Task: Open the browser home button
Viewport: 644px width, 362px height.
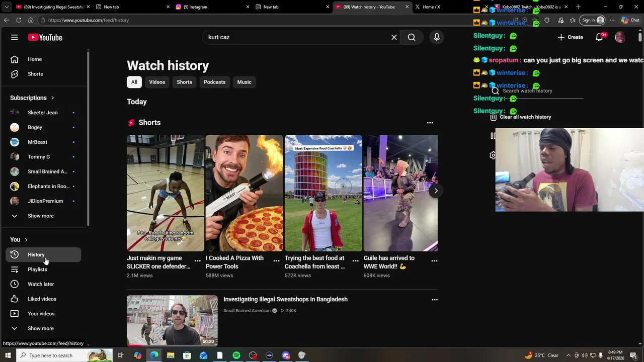Action: pyautogui.click(x=31, y=20)
